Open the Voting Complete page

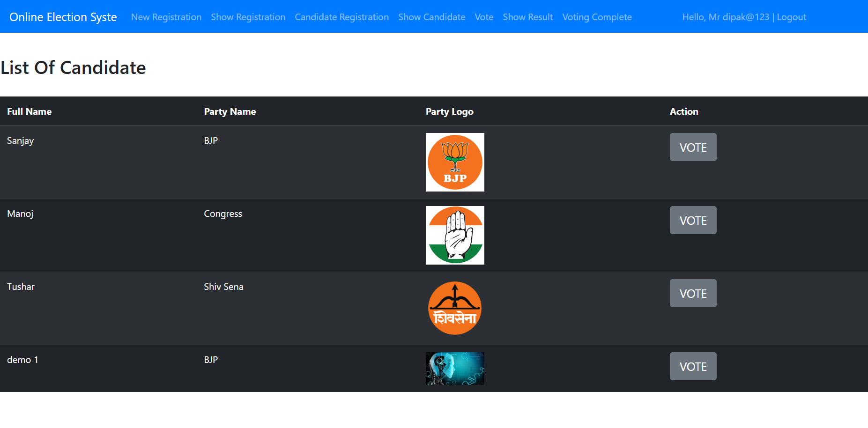(x=597, y=17)
